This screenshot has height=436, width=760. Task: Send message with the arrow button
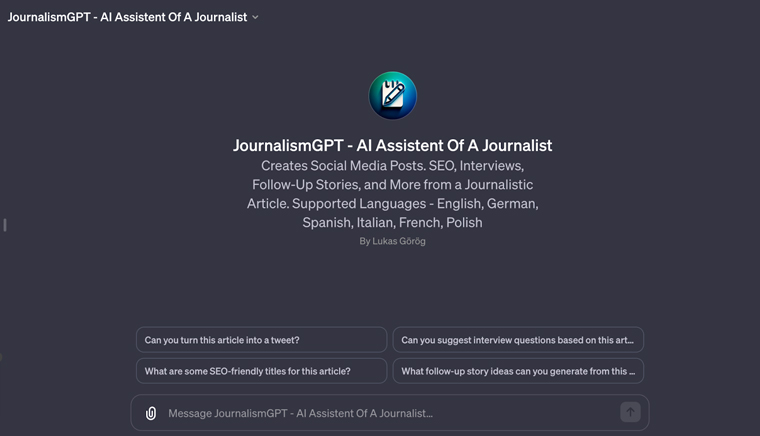(x=630, y=412)
